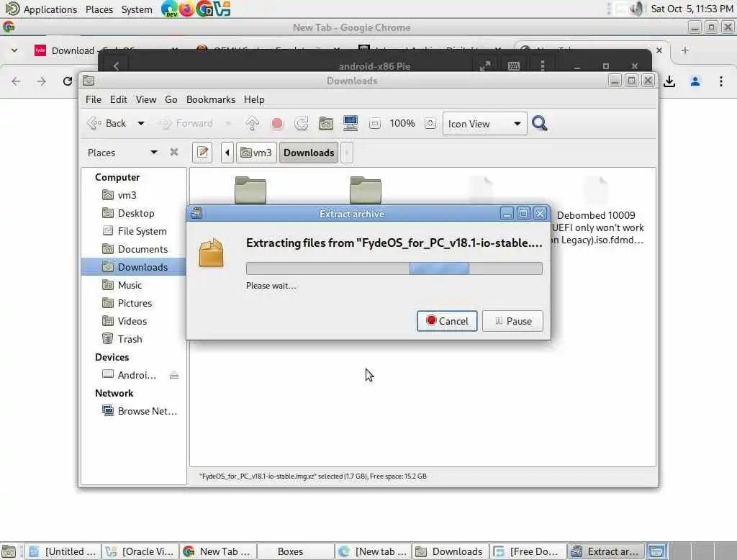Click the Computer toolbar icon

pyautogui.click(x=351, y=124)
